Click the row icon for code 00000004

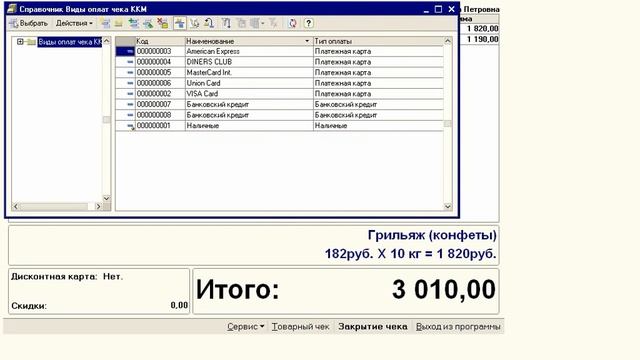[130, 62]
